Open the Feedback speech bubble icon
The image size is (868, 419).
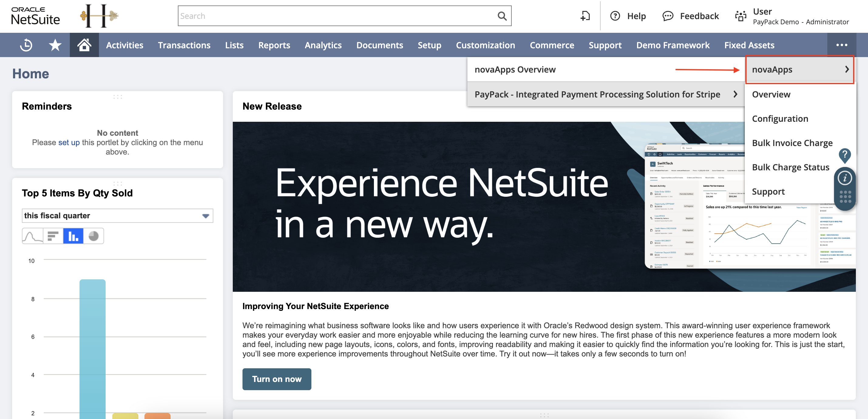(x=667, y=16)
